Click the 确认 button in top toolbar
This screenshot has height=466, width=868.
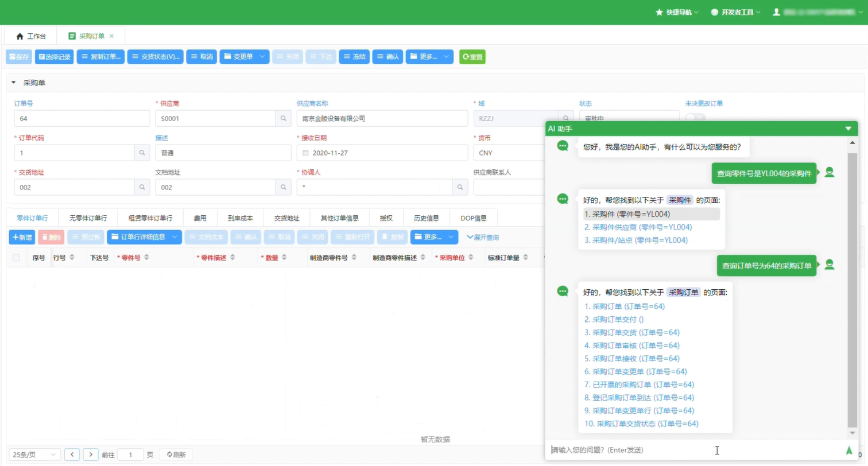coord(387,57)
